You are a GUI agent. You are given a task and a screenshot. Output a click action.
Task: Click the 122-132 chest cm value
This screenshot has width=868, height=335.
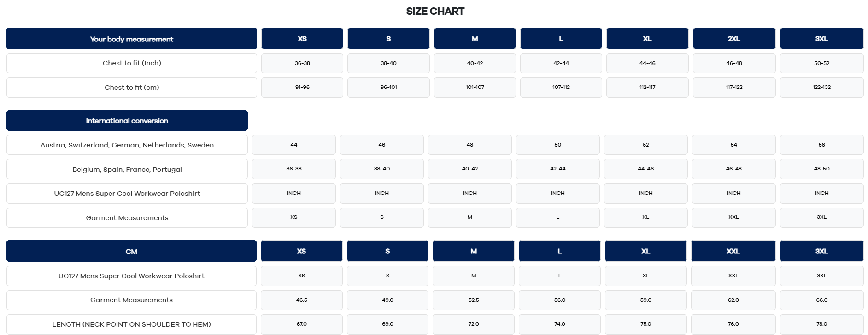pyautogui.click(x=821, y=88)
